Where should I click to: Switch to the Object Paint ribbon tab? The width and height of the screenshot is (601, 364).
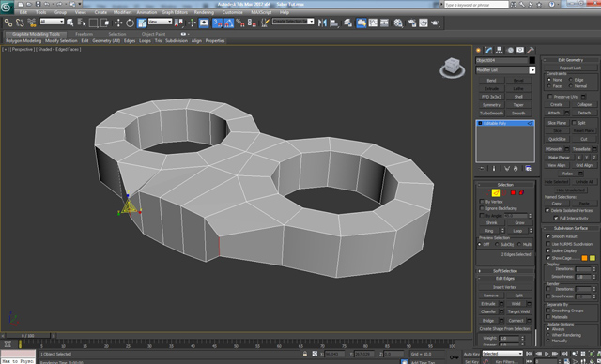point(153,34)
